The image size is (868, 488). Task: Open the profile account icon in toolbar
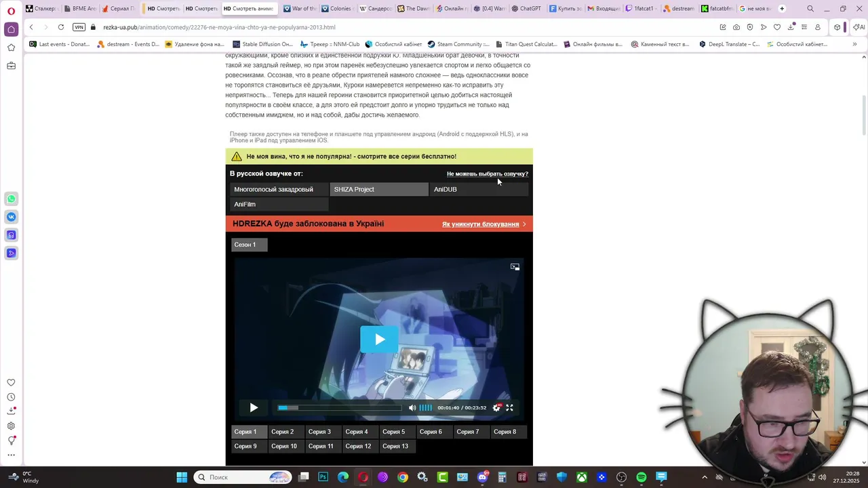[818, 27]
